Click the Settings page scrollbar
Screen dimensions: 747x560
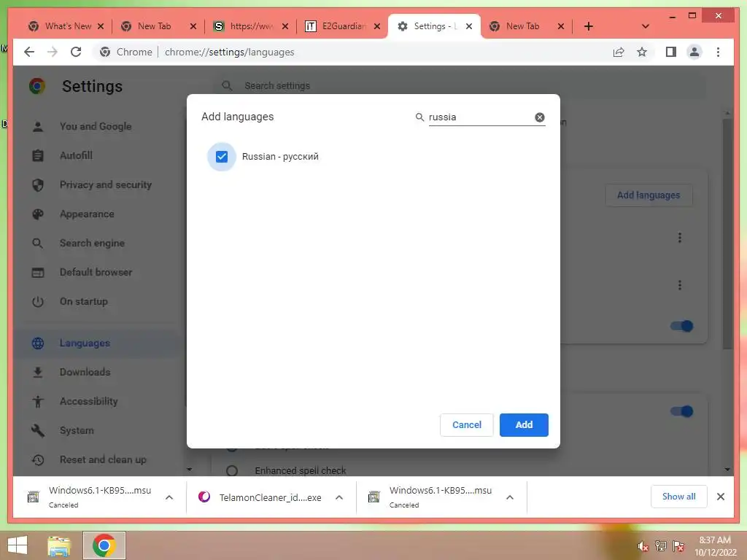click(727, 233)
